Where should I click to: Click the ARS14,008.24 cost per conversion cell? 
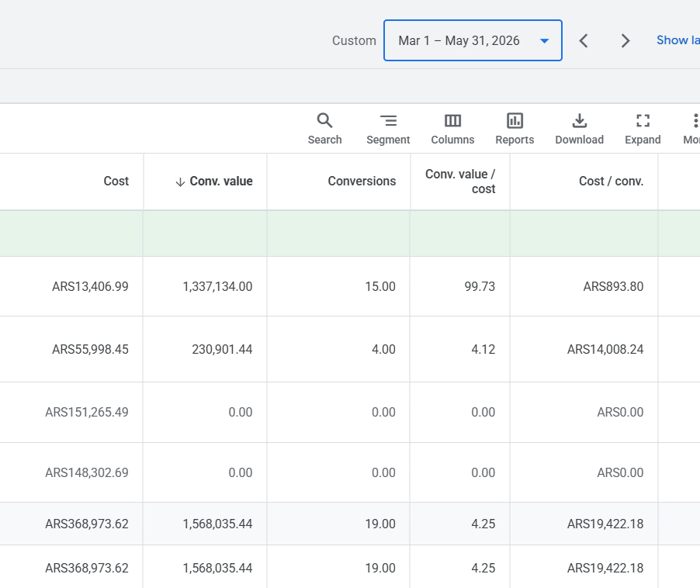(x=605, y=349)
